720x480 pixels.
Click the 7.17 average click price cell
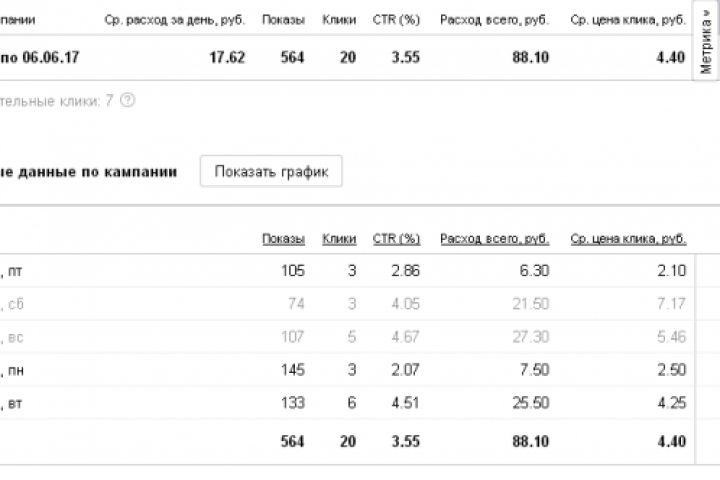[x=670, y=304]
